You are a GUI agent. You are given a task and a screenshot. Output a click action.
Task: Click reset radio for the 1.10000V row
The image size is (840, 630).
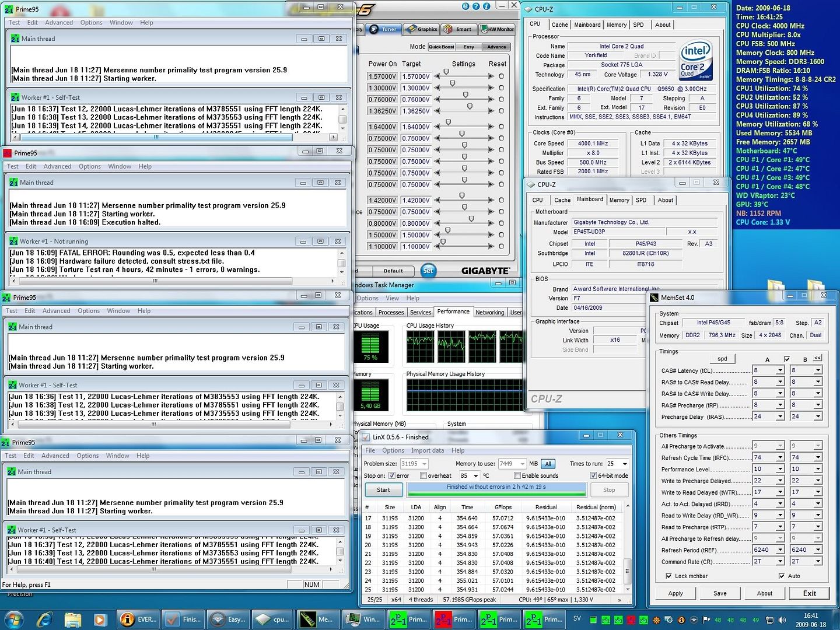pos(501,246)
